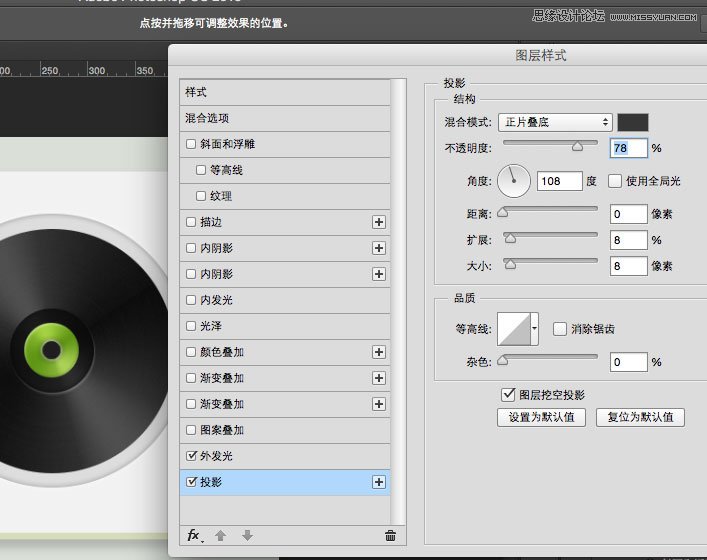The height and width of the screenshot is (560, 707).
Task: Click the 大小 pixel value field
Action: click(629, 266)
